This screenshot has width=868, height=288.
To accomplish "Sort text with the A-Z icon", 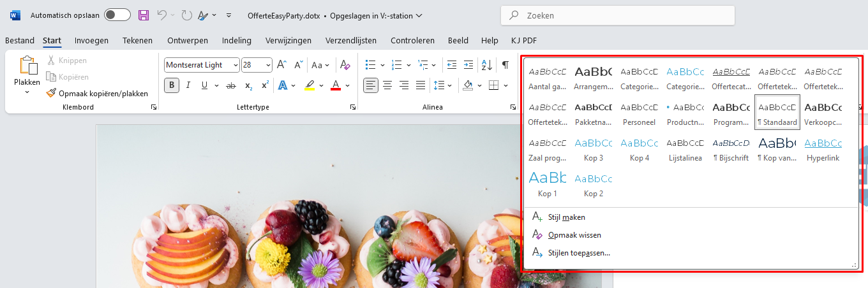I will click(486, 65).
